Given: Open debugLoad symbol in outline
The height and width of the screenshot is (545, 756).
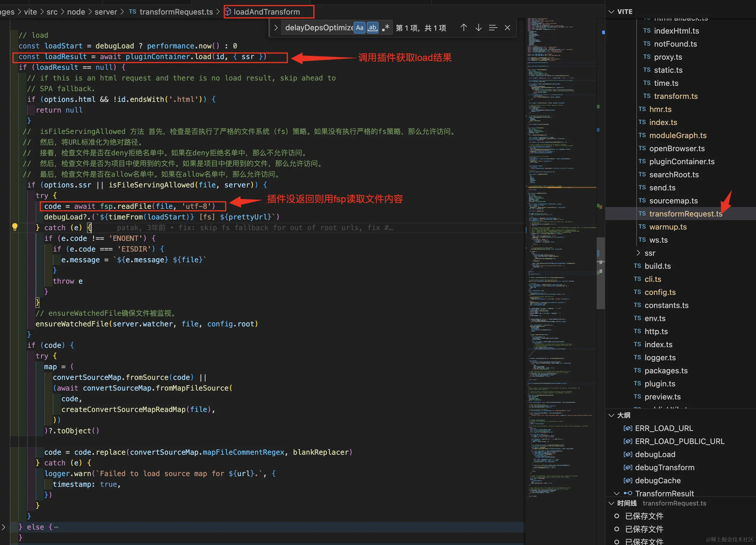Looking at the screenshot, I should pos(655,454).
